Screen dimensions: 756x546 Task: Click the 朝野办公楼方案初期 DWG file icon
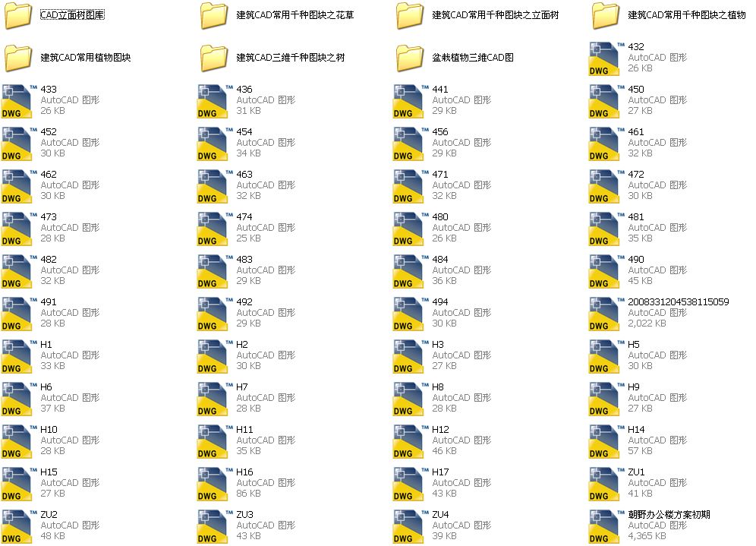(x=604, y=527)
